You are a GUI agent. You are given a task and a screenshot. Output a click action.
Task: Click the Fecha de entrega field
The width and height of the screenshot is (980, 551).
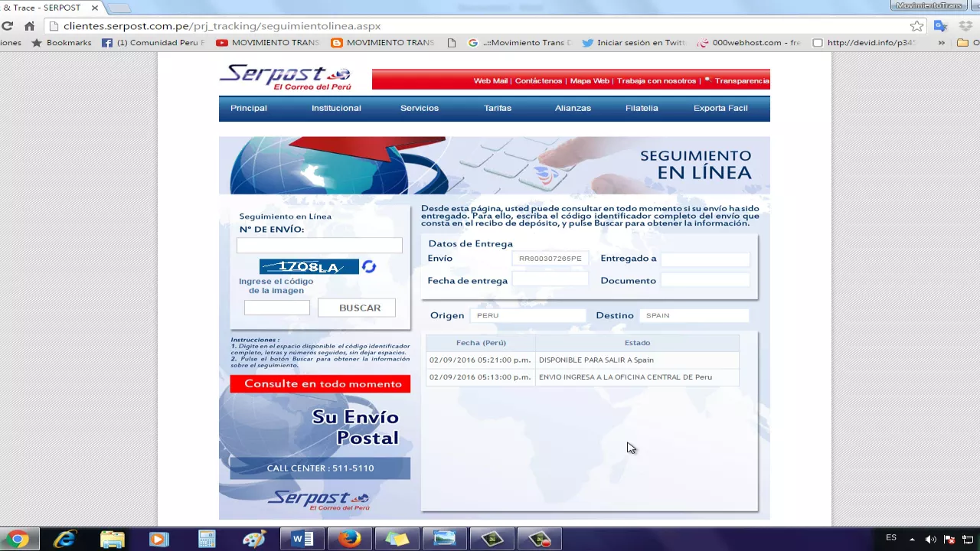click(x=550, y=280)
